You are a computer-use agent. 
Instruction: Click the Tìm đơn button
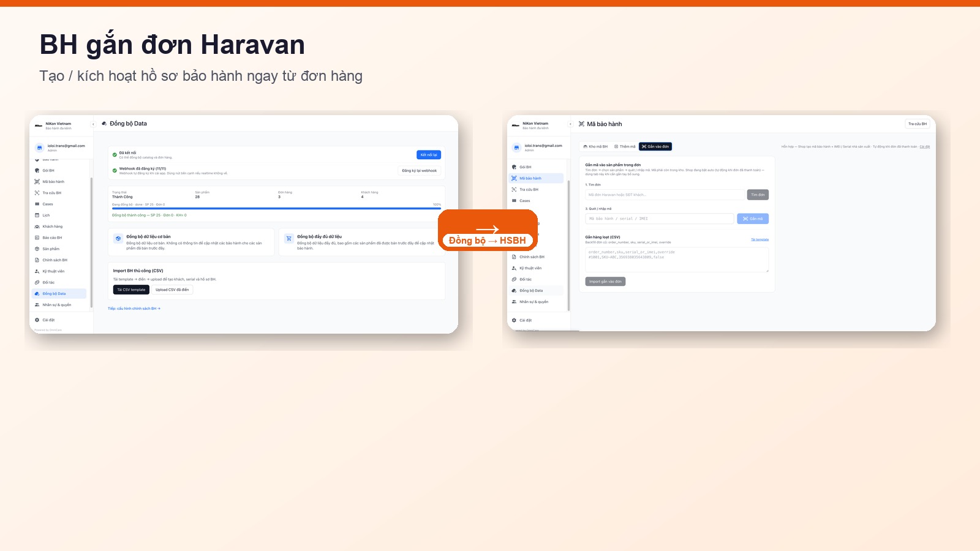click(x=758, y=195)
